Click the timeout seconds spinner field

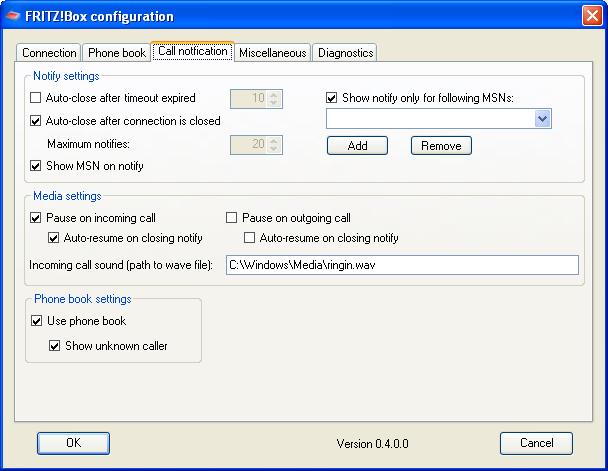tap(249, 98)
